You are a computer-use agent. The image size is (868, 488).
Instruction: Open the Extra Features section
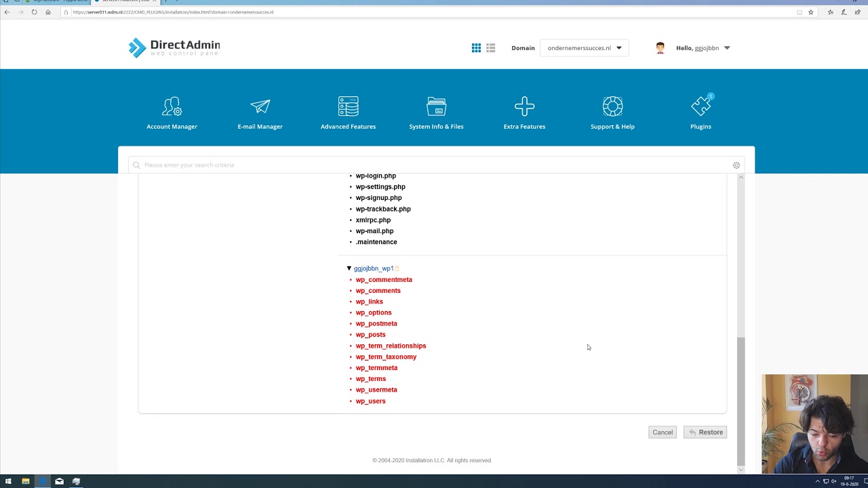(524, 112)
